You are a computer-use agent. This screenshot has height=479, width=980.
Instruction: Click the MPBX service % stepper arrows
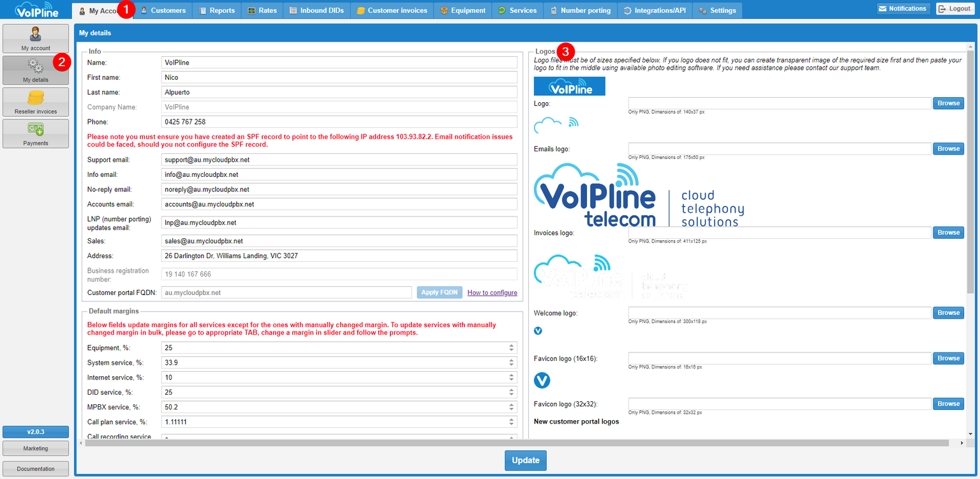coord(511,407)
